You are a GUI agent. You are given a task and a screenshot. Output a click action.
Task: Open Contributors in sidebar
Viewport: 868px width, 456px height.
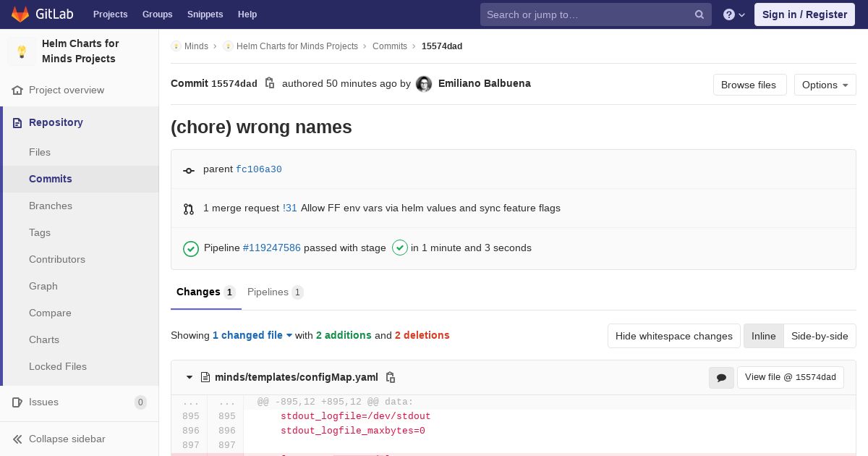[57, 260]
